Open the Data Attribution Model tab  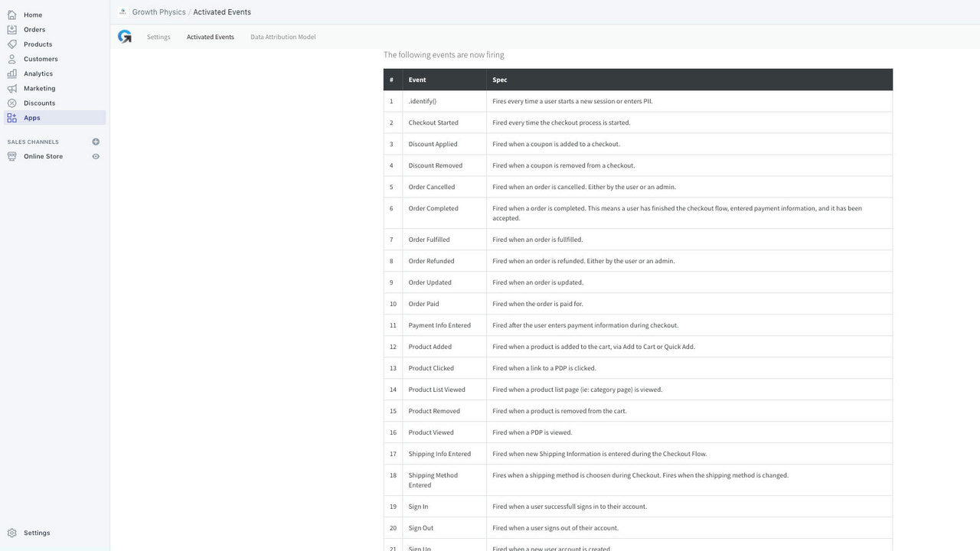(283, 36)
